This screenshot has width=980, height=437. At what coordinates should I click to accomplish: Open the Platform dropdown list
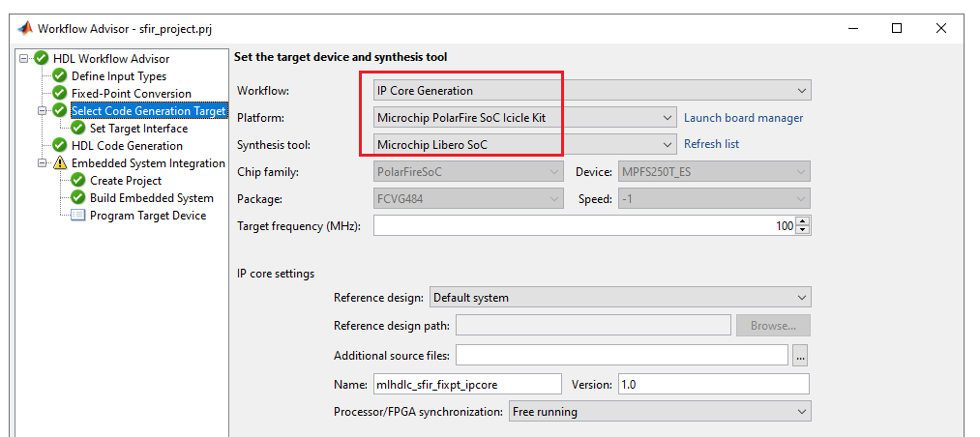(x=667, y=118)
